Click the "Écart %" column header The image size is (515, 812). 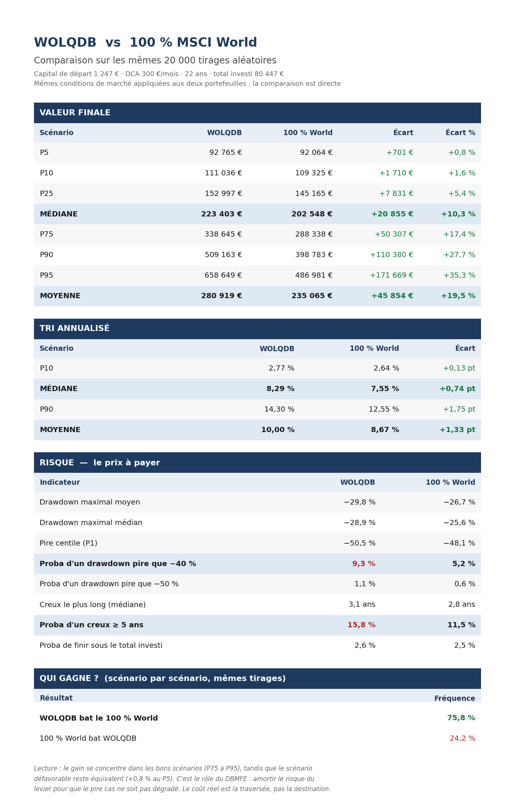click(x=461, y=133)
